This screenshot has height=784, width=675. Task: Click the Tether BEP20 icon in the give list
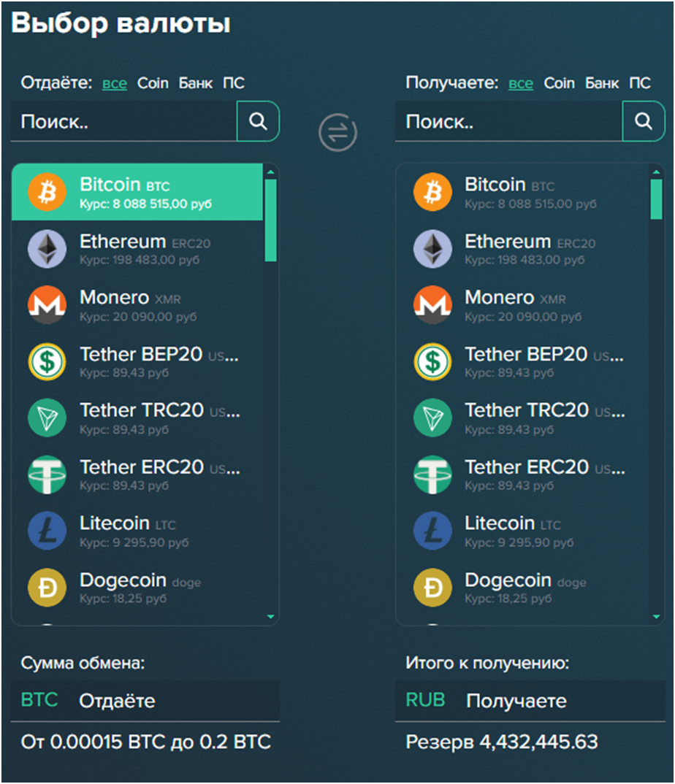point(47,361)
